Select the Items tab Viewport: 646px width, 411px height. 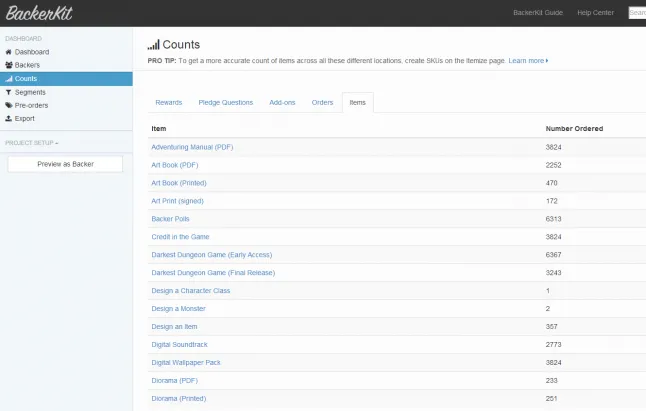coord(358,103)
